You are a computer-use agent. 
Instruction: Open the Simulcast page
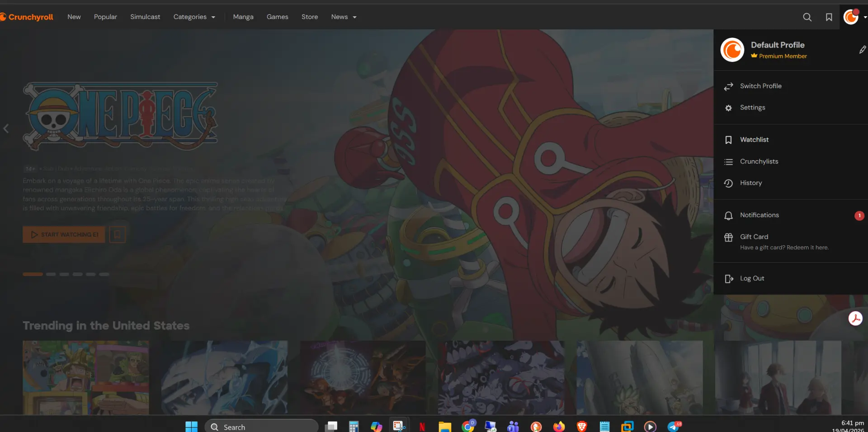[145, 17]
